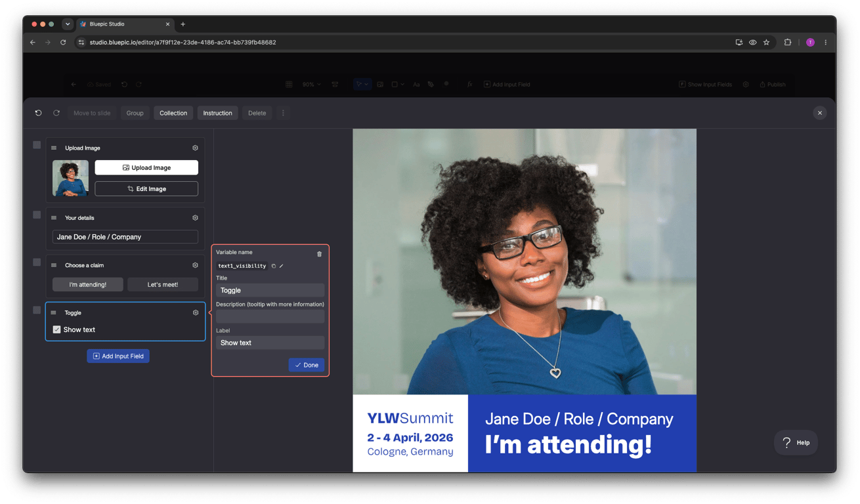Open the Instruction tab in toolbar
Image resolution: width=860 pixels, height=504 pixels.
coord(217,113)
